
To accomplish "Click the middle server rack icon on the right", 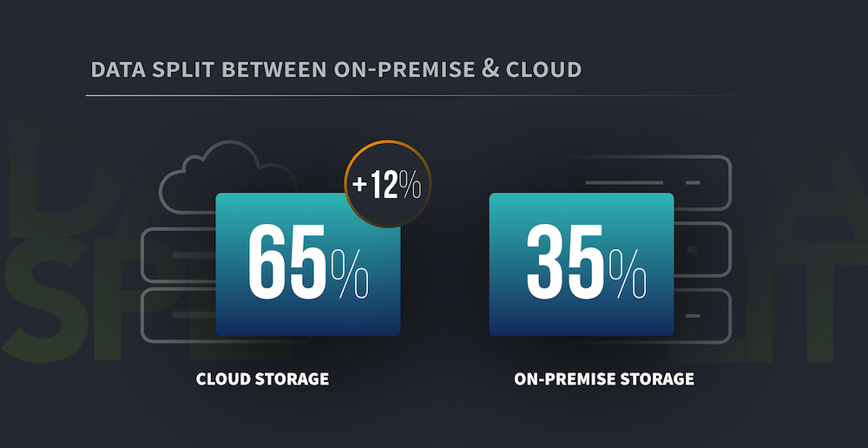I will coord(703,249).
